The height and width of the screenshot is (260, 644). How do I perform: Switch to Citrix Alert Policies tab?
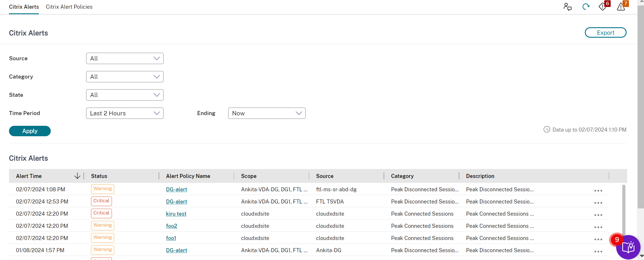(x=69, y=7)
